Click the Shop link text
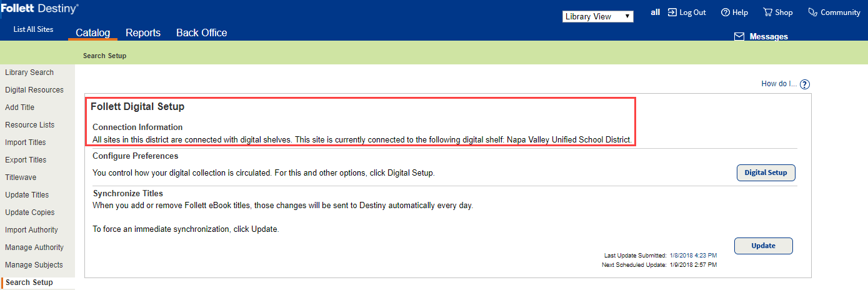The height and width of the screenshot is (290, 868). (784, 12)
